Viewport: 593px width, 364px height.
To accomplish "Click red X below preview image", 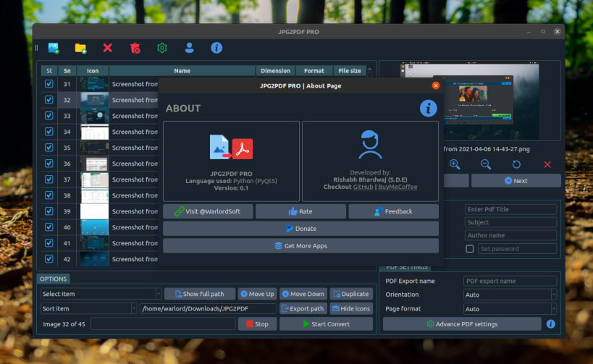I will point(547,164).
